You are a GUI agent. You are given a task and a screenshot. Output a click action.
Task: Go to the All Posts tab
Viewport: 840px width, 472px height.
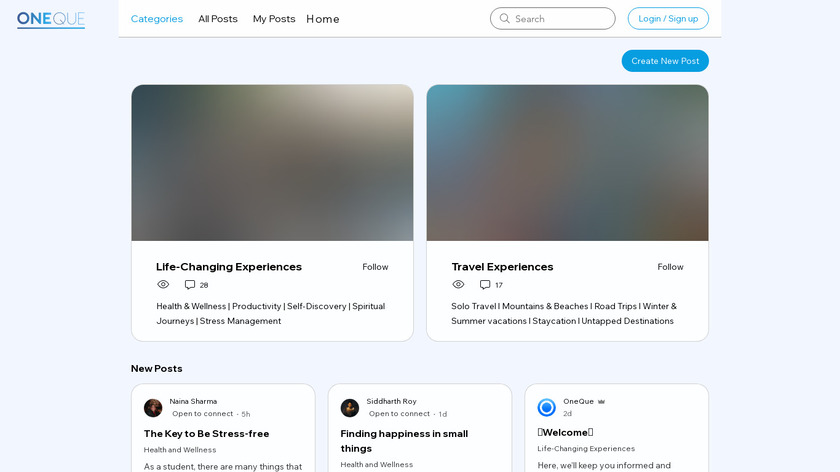click(218, 19)
